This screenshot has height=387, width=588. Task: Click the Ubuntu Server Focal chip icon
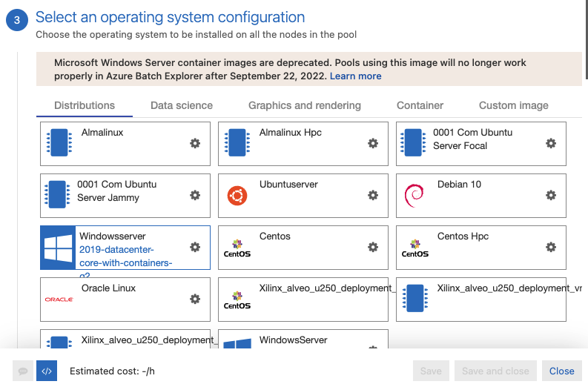click(413, 142)
